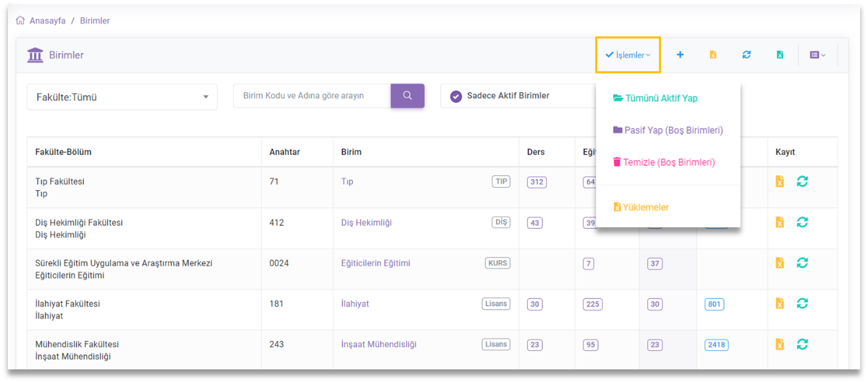Toggle Sadece Aktif Birimler checkbox
This screenshot has width=868, height=383.
pyautogui.click(x=456, y=96)
